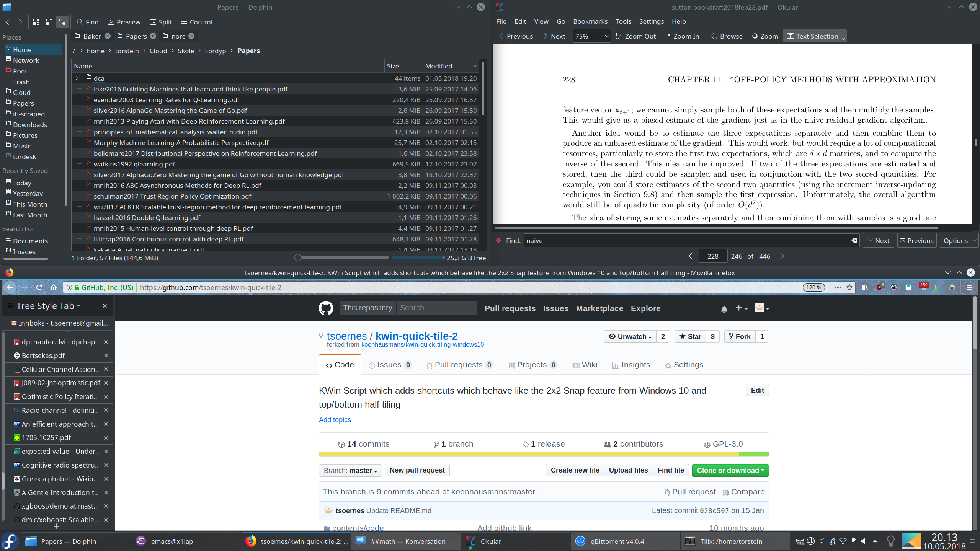Image resolution: width=980 pixels, height=551 pixels.
Task: Switch to the Bøker tab
Action: point(92,36)
